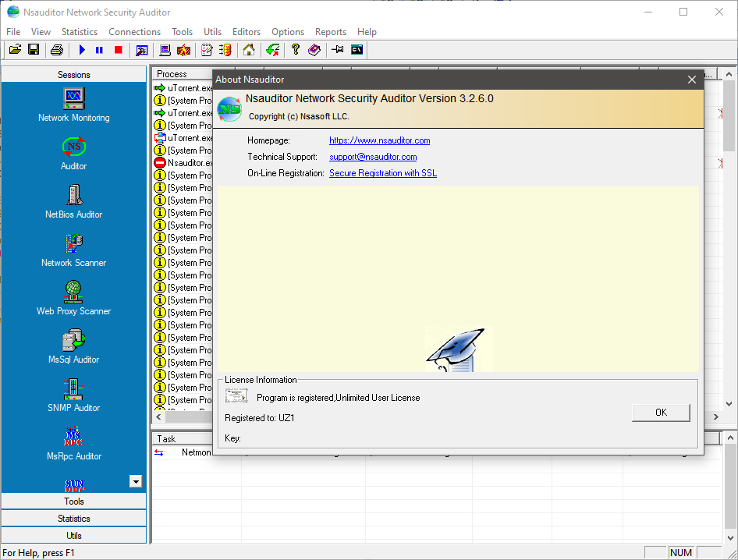This screenshot has height=560, width=738.
Task: Open the MsRpc Auditor sidebar item
Action: tap(74, 444)
